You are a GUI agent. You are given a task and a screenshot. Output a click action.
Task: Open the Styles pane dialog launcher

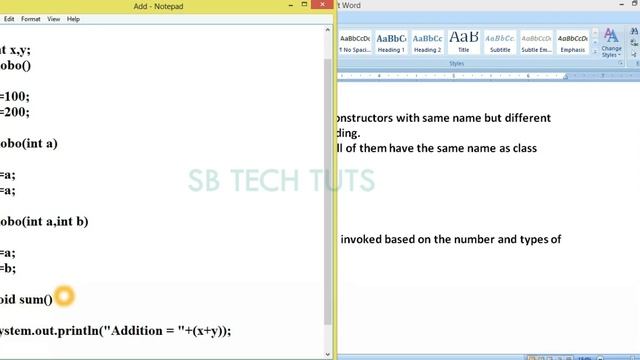pos(620,63)
